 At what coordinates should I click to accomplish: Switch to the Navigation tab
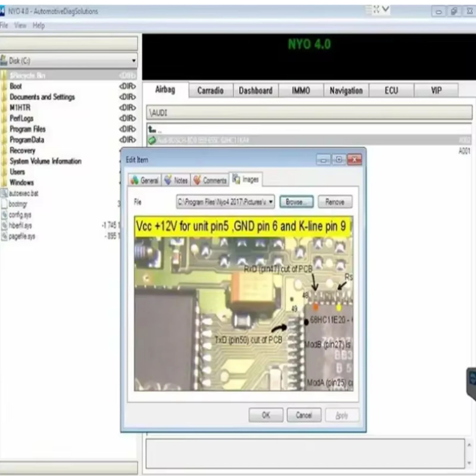click(346, 90)
